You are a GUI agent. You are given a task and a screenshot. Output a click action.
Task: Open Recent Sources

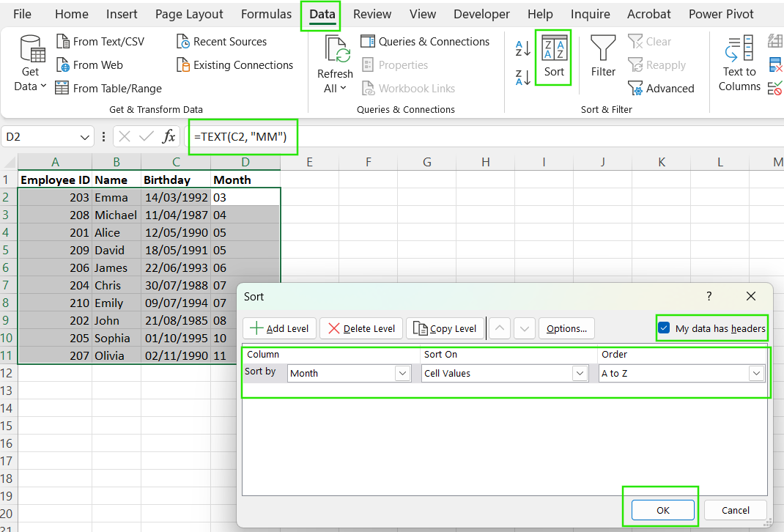(x=222, y=42)
